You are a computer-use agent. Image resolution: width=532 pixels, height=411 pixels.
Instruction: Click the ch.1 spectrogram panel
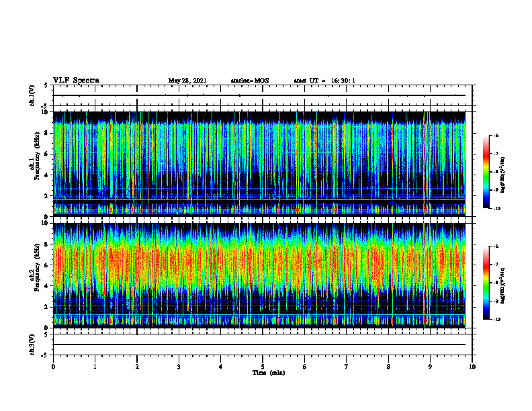(x=259, y=164)
